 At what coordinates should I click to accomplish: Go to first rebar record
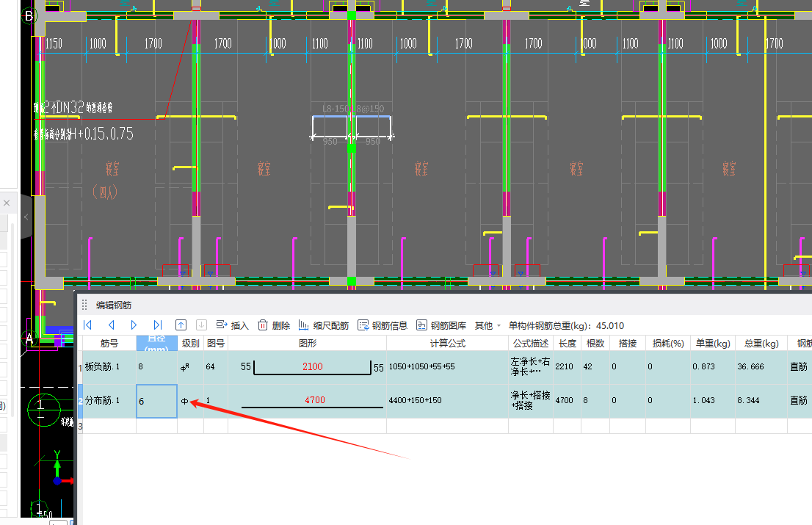click(x=87, y=325)
